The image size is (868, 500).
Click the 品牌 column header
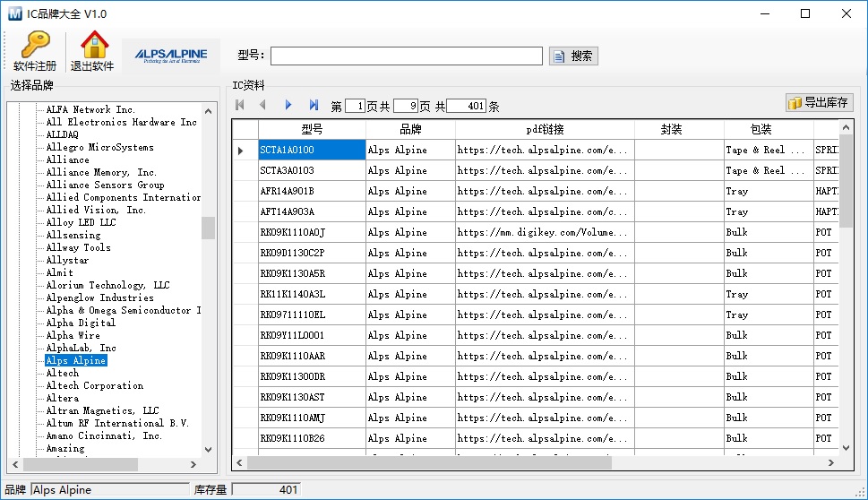[x=410, y=129]
